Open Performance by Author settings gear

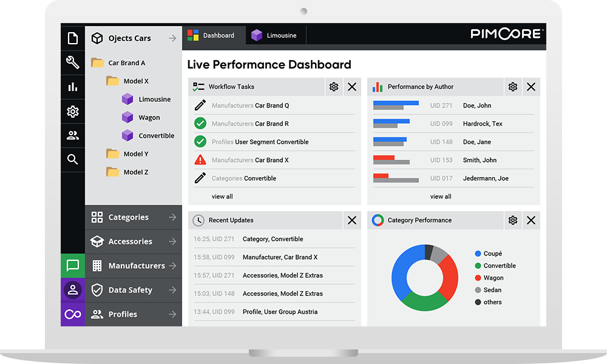pyautogui.click(x=513, y=87)
